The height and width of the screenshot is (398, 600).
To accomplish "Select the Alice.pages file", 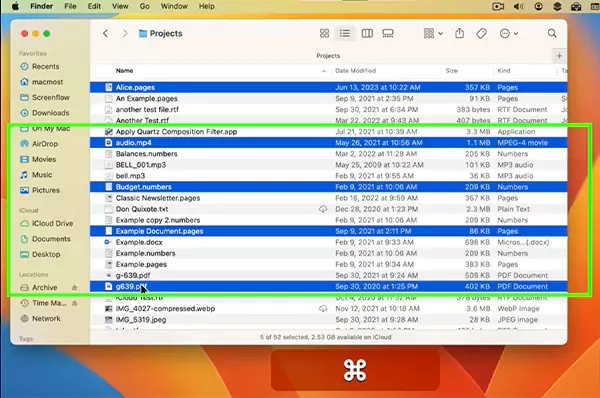I will click(x=328, y=87).
